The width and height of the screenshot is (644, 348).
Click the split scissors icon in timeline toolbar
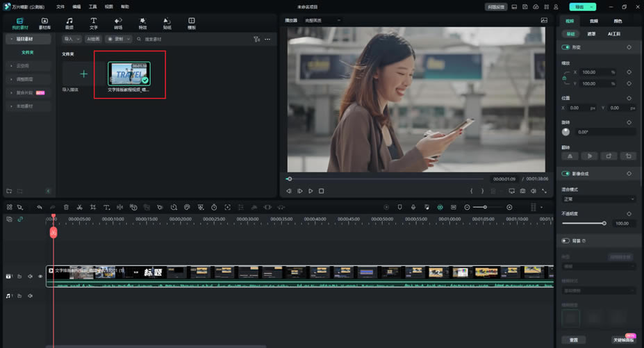80,207
